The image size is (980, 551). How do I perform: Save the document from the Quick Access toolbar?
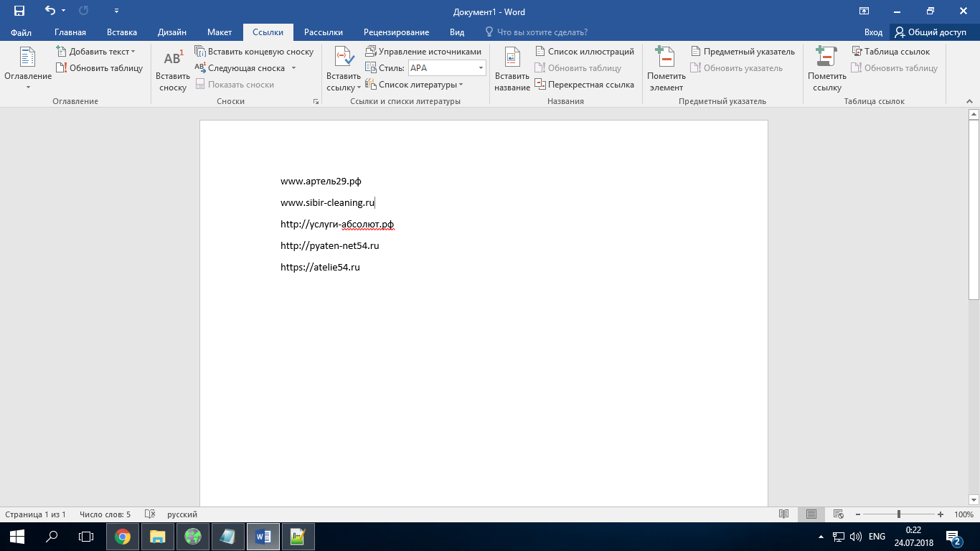click(x=19, y=11)
